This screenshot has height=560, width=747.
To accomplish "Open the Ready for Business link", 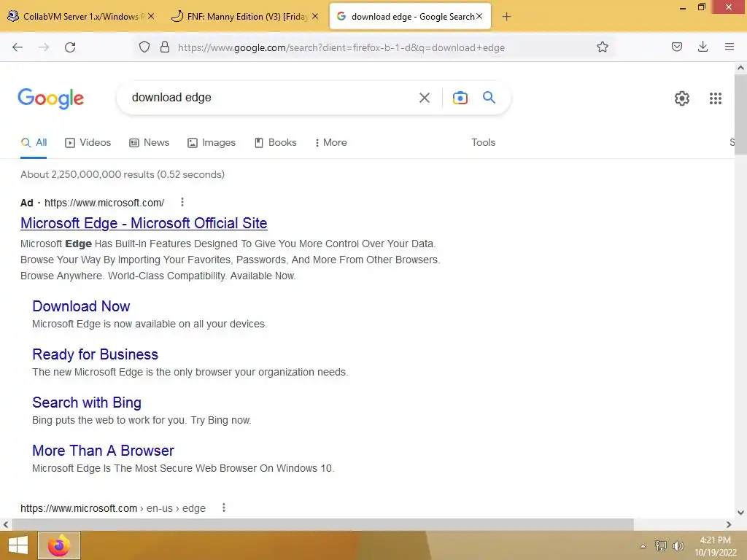I will click(96, 354).
